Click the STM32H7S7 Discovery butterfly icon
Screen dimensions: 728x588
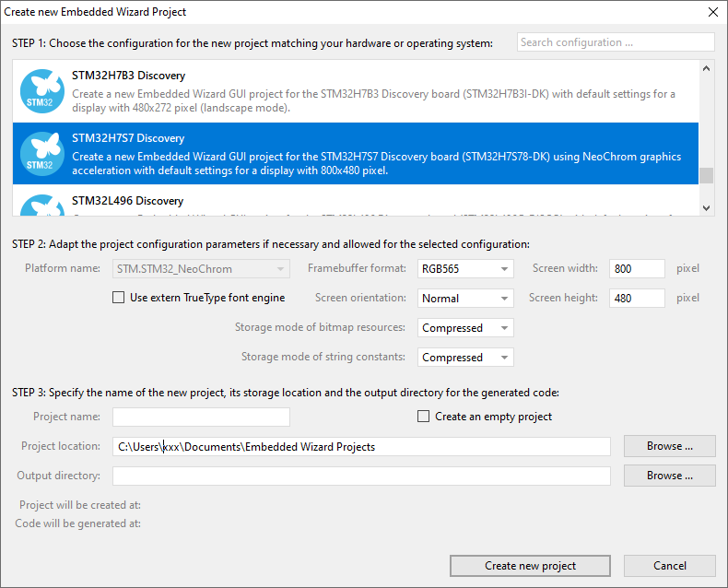coord(41,153)
